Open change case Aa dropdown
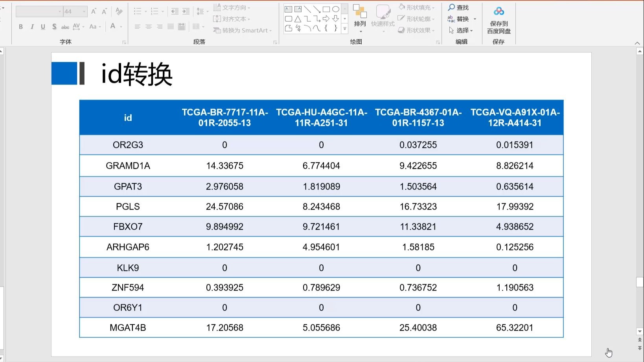 tap(95, 27)
